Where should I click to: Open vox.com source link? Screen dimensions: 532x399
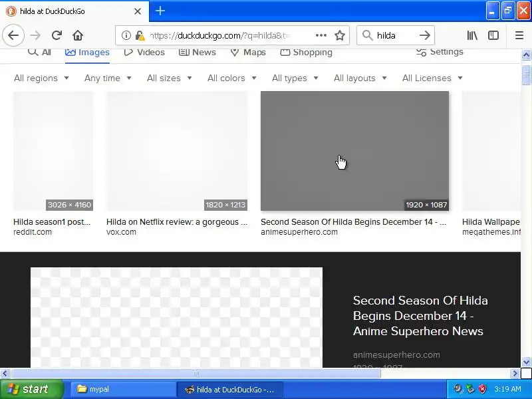(x=121, y=232)
